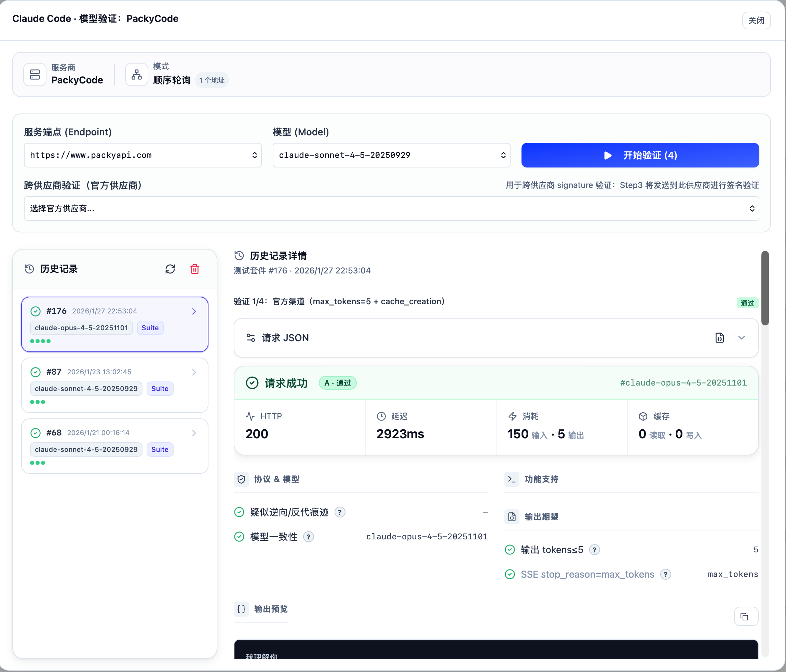Click the HTTP 200 status value
The width and height of the screenshot is (786, 672).
257,434
